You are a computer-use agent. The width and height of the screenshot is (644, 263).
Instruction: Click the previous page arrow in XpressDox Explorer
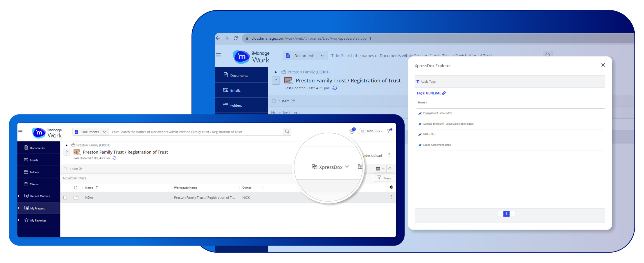coord(501,214)
